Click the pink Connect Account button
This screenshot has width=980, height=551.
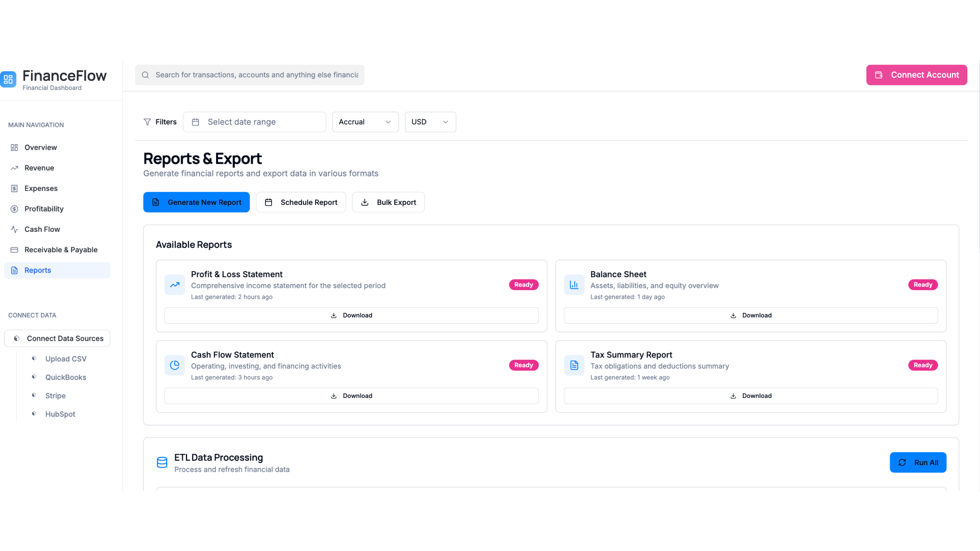(916, 75)
